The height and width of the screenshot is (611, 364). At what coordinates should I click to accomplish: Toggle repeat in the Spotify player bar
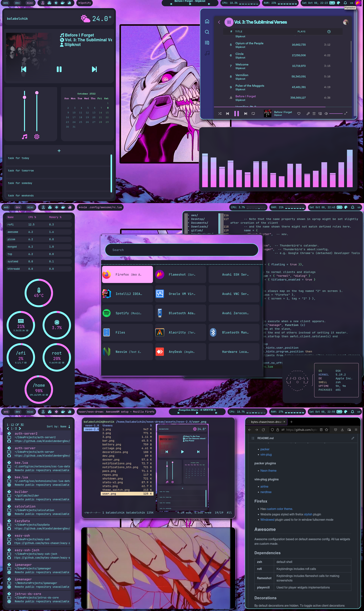tap(253, 114)
